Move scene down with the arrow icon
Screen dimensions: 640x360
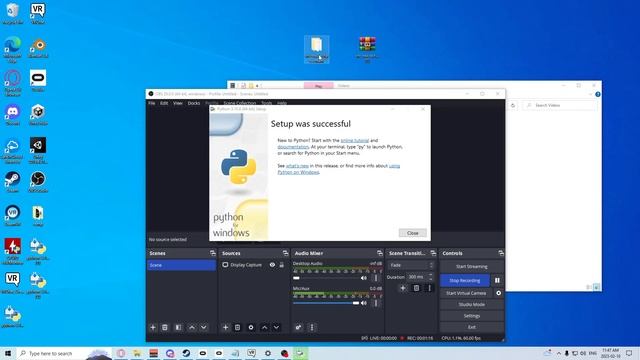[x=203, y=327]
